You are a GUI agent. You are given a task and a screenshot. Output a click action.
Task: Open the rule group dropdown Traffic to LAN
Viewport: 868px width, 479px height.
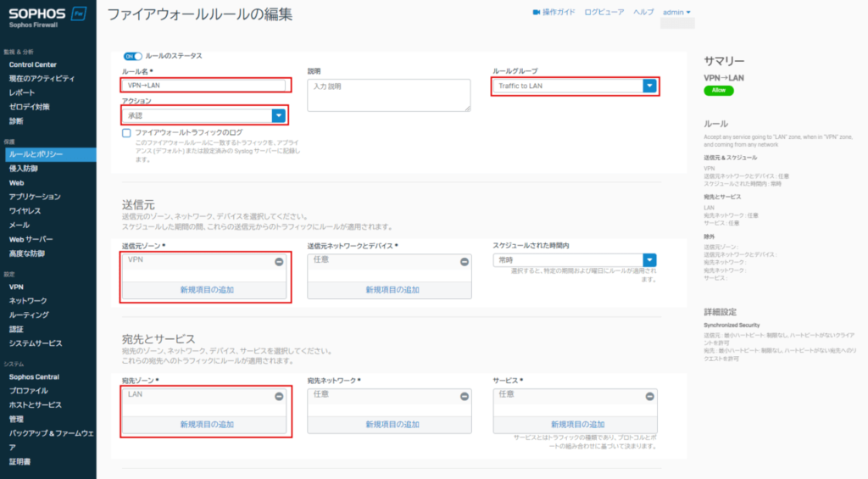(576, 86)
